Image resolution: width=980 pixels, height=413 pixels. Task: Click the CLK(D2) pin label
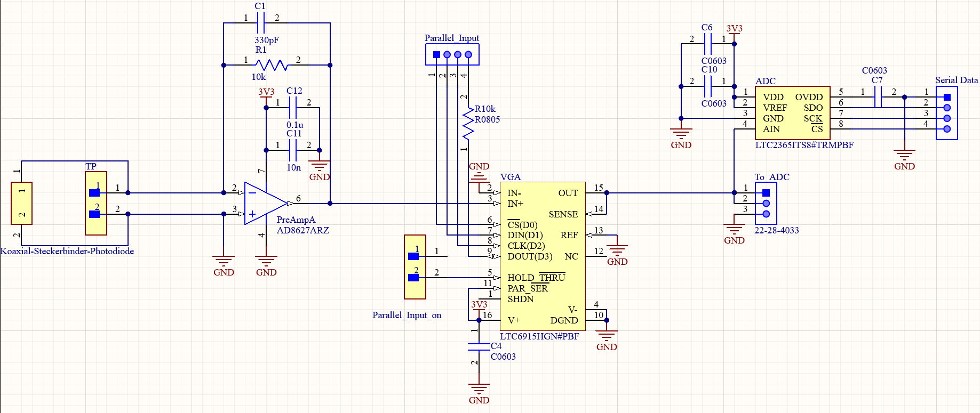tap(526, 246)
